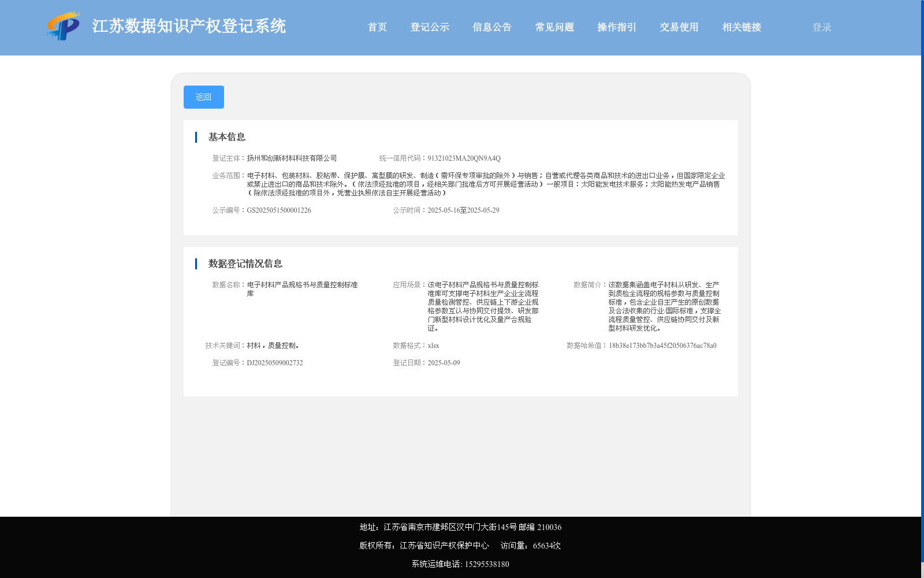The width and height of the screenshot is (924, 578).
Task: Go to 信息公告 menu
Action: click(492, 27)
